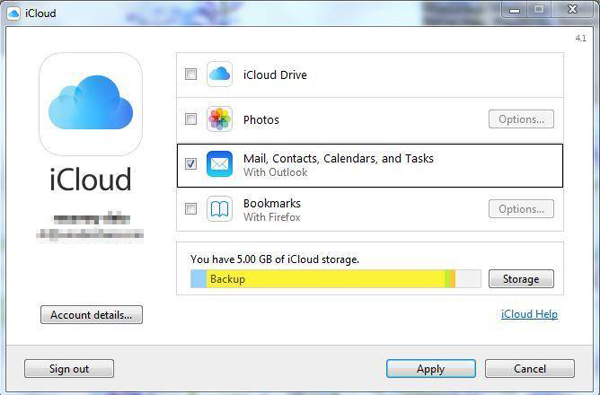Open Account details

91,315
